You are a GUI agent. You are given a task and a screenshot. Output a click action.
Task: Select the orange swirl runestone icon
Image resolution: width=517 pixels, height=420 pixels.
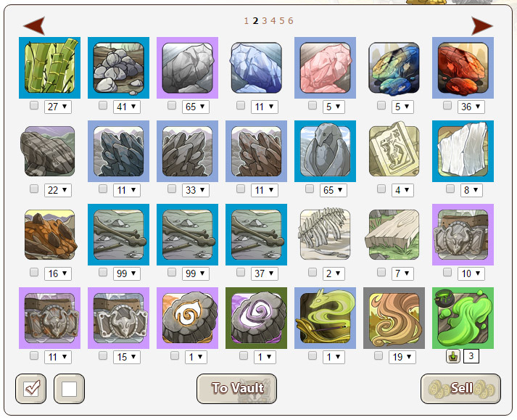coord(187,318)
